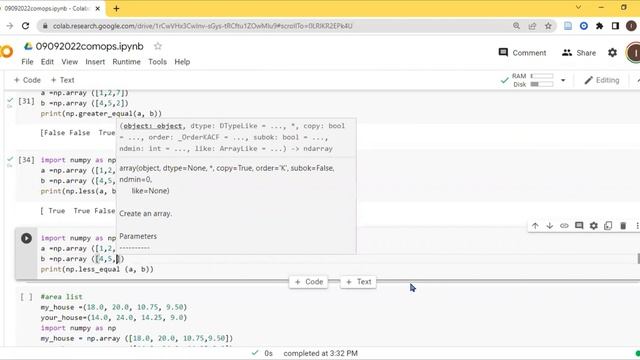Open Google Drive icon beside notebook title
This screenshot has width=640, height=360.
(x=28, y=46)
